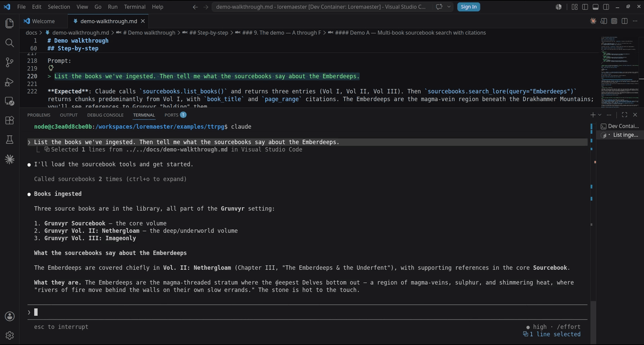Open the Source Control view
Screen dimensions: 644x345
pos(9,62)
